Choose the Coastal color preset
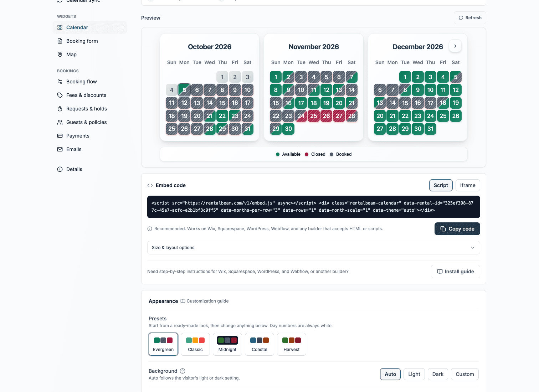 pos(260,344)
